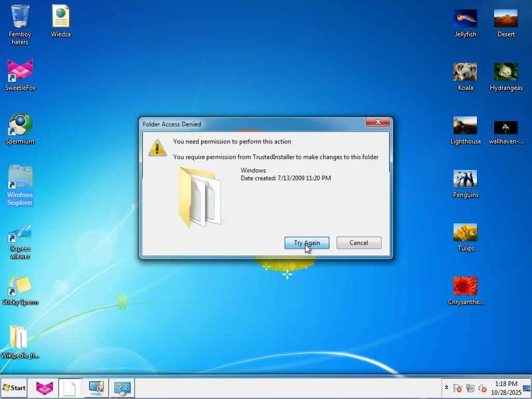Click the Try Again button
Viewport: 532px width, 399px height.
click(307, 243)
